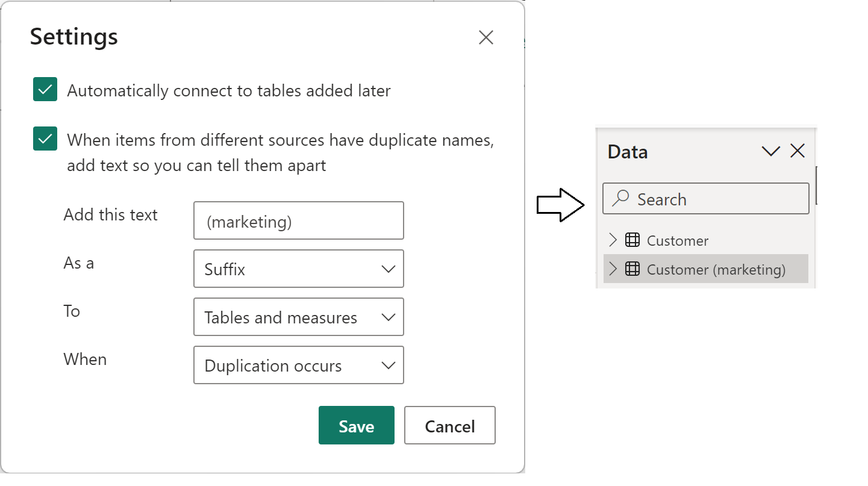Click the search magnifier icon

(x=620, y=198)
